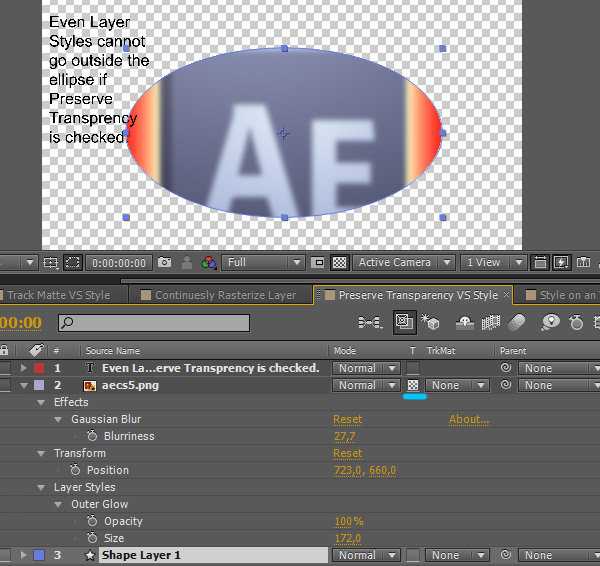Toggle the transparency grid button in viewer
The height and width of the screenshot is (566, 600).
[x=340, y=263]
